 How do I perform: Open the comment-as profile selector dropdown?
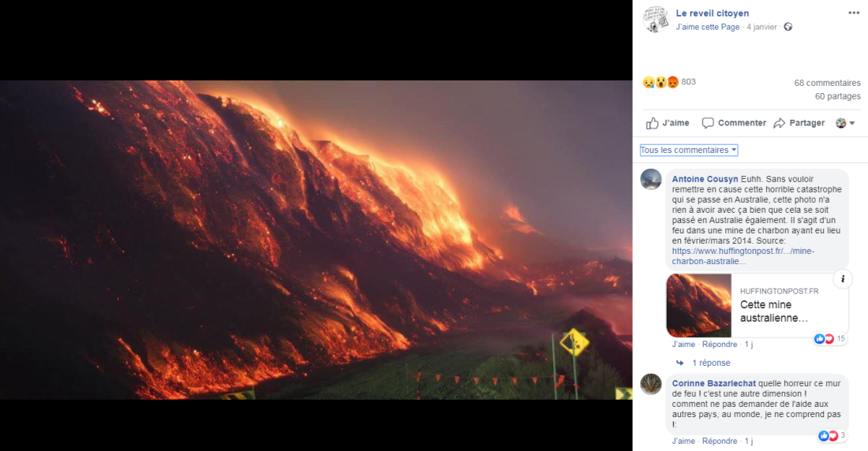[845, 123]
